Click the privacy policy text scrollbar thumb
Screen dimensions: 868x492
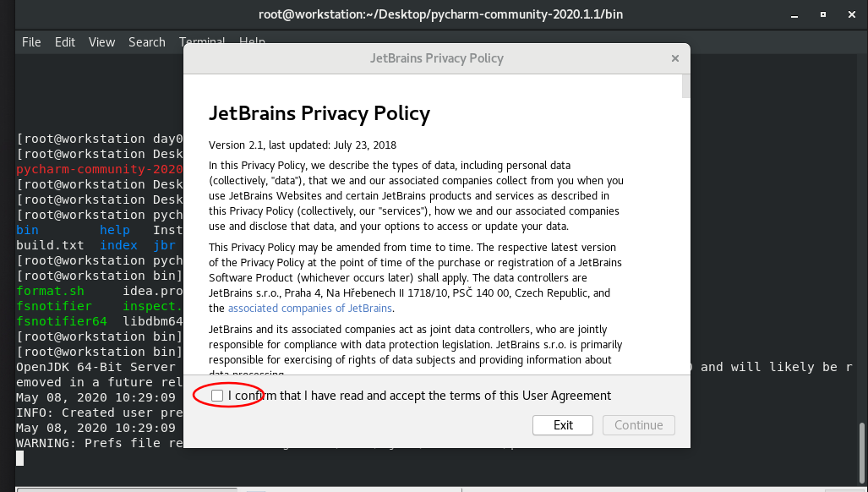click(x=686, y=86)
